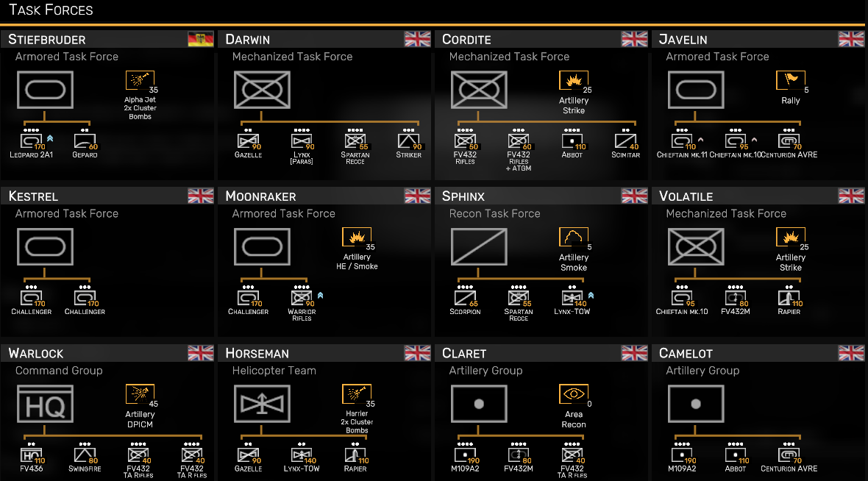Select Claret's FV432M unit icon
Screen dimensions: 868x481
[x=519, y=455]
